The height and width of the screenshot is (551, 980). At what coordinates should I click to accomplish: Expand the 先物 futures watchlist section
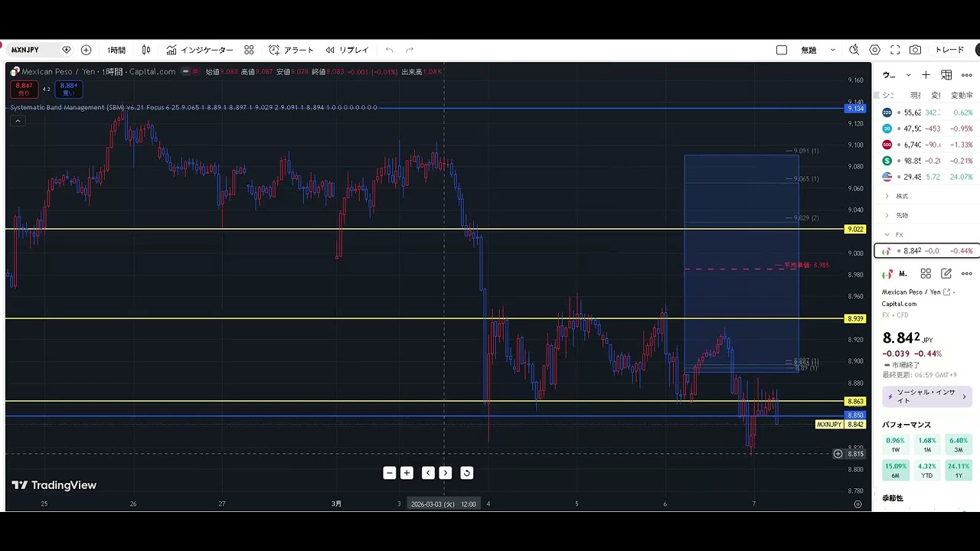point(901,215)
